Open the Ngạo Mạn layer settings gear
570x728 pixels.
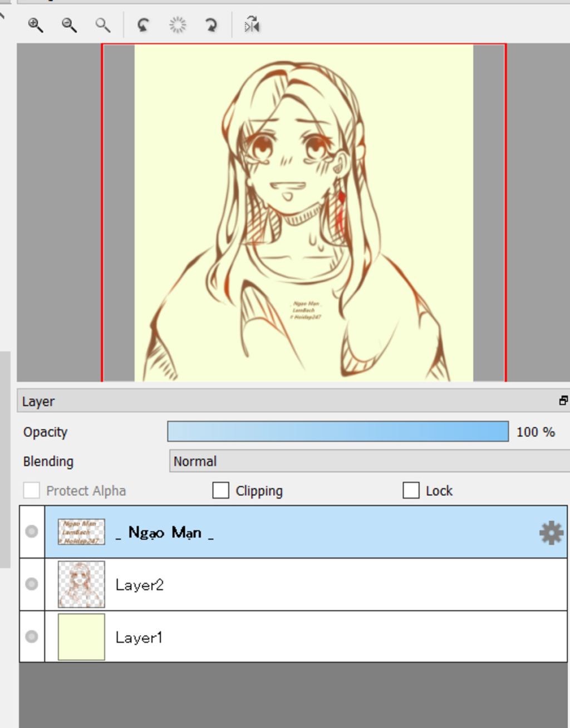pos(551,533)
